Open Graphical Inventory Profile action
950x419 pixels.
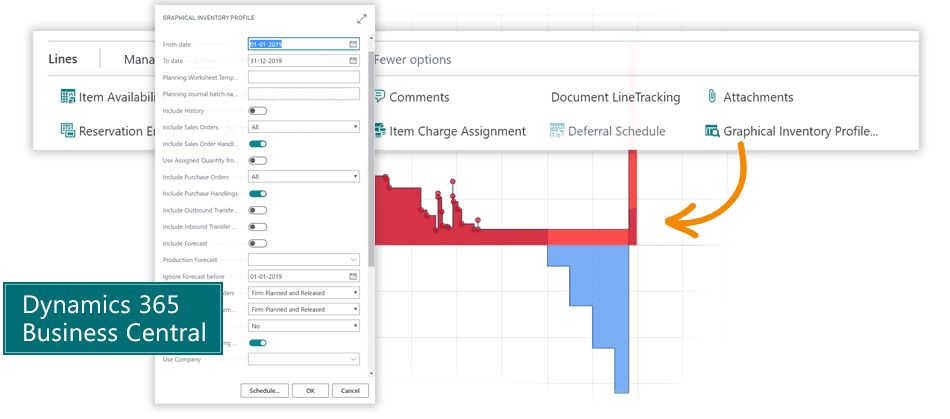click(800, 131)
